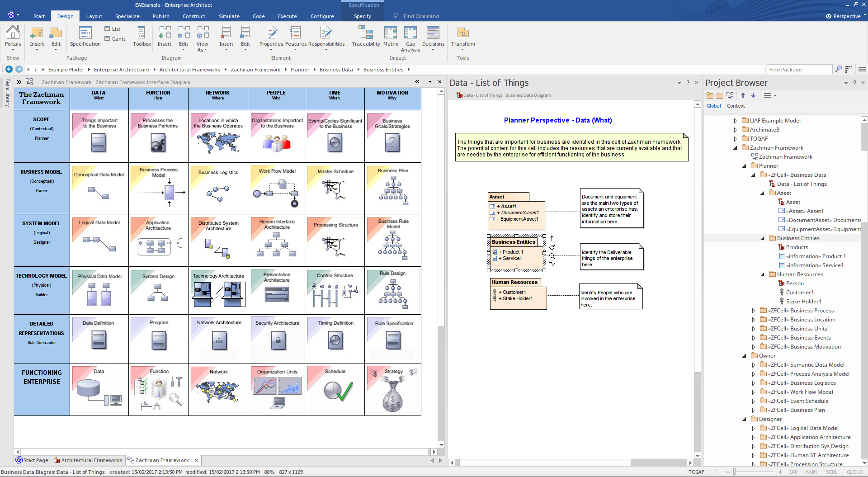Open the Strategy cell
Image resolution: width=868 pixels, height=477 pixels.
click(x=392, y=389)
